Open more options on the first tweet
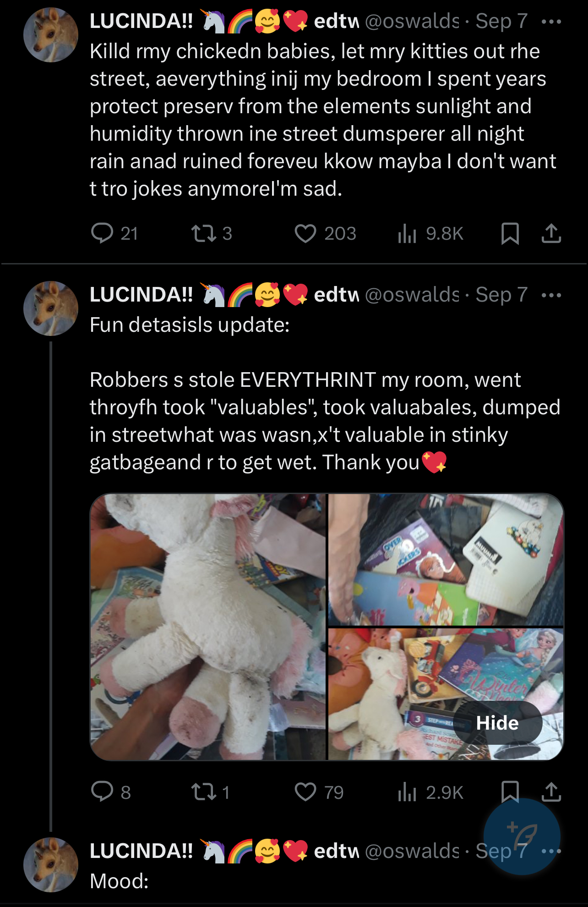The height and width of the screenshot is (907, 588). [x=551, y=22]
